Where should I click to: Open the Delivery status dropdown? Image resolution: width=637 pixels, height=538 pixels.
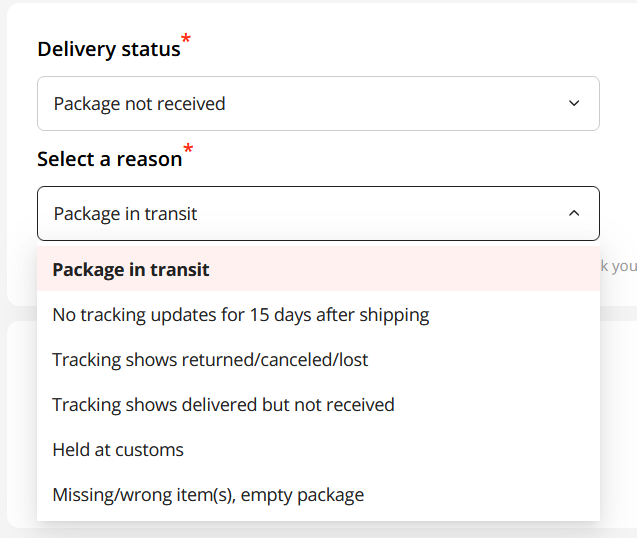coord(318,103)
